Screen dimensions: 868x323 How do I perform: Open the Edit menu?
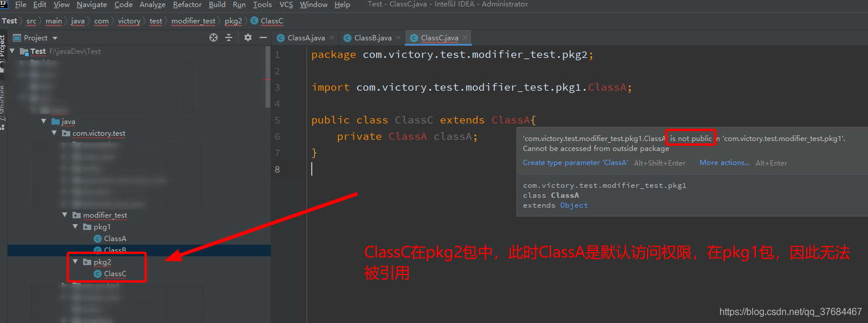[40, 5]
